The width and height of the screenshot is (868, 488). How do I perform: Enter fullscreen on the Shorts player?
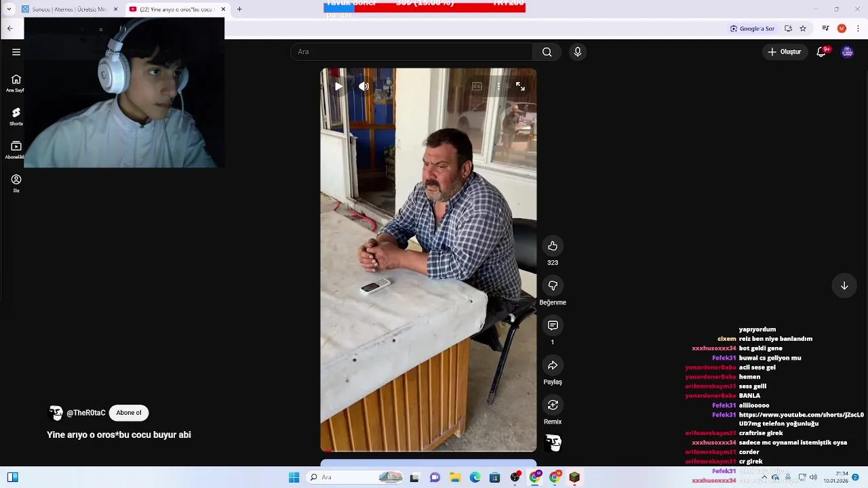pyautogui.click(x=520, y=86)
